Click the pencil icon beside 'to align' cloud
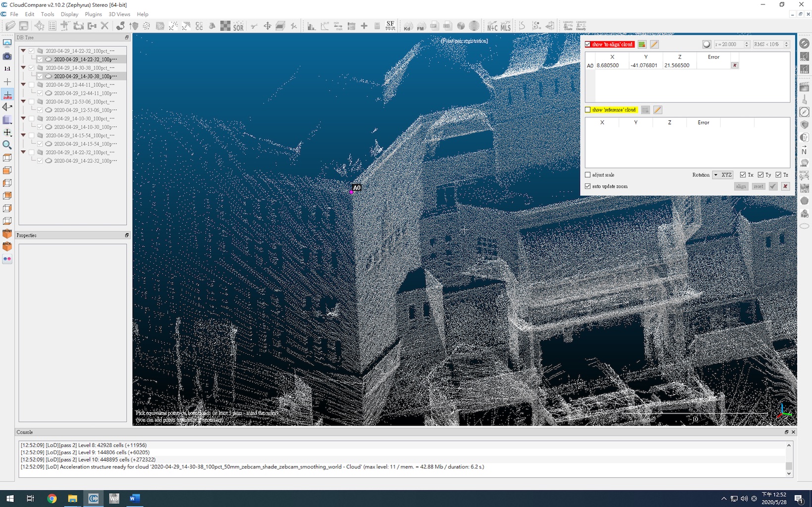The width and height of the screenshot is (812, 507). tap(654, 45)
